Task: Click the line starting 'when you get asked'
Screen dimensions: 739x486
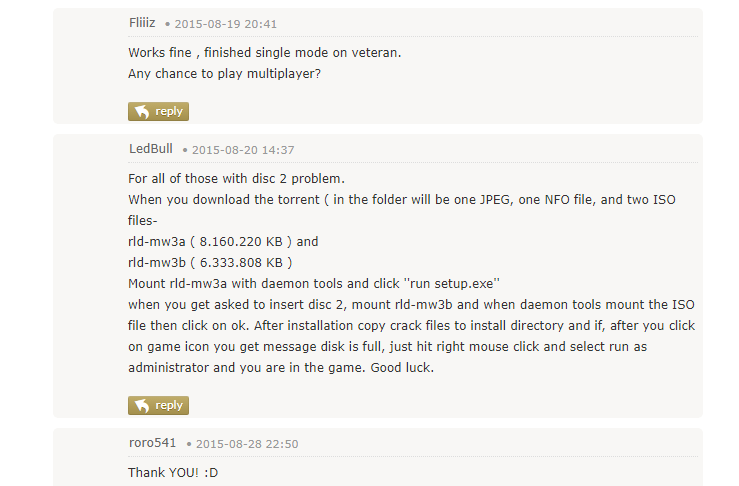Action: [411, 305]
